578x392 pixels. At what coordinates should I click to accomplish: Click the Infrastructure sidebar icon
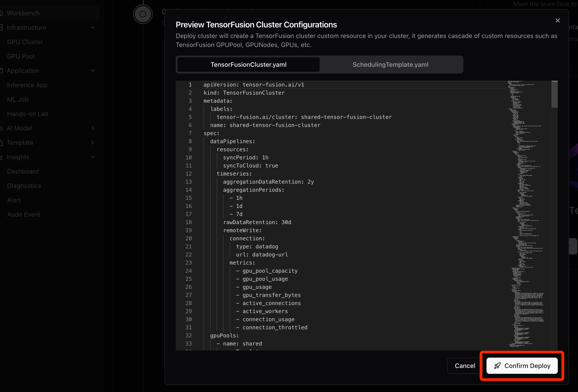coord(1,28)
